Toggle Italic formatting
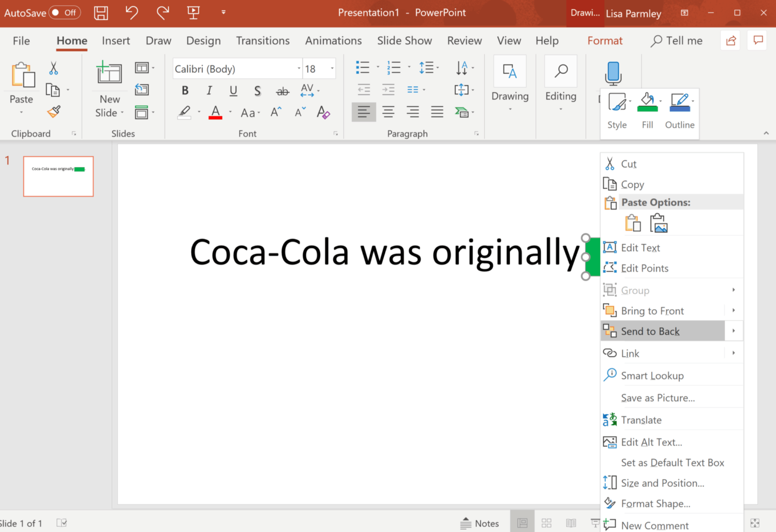The image size is (776, 532). tap(209, 91)
